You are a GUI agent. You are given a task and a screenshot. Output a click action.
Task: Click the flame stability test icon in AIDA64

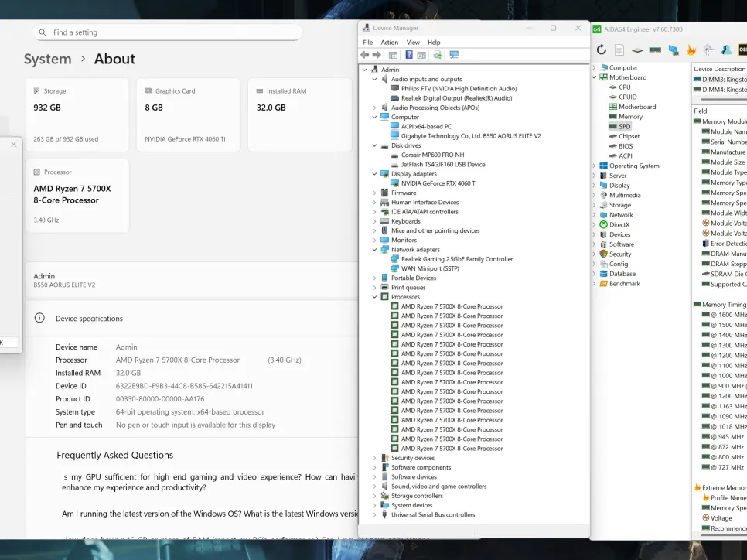tap(691, 50)
